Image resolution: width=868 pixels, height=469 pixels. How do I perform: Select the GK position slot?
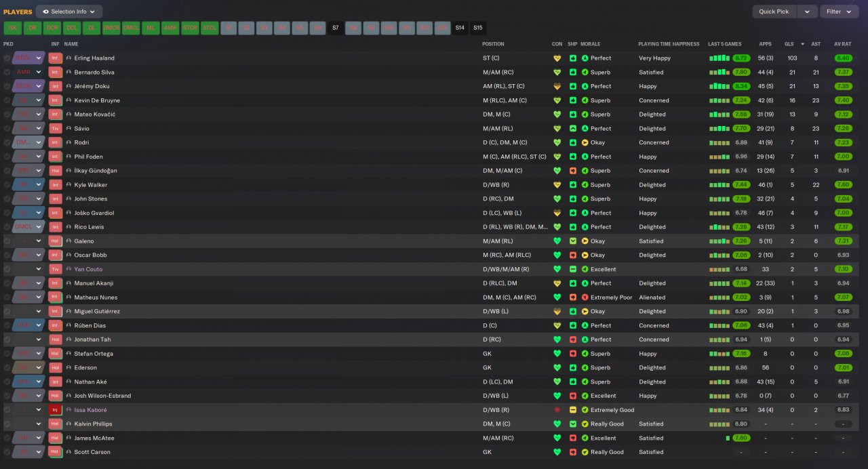[x=13, y=28]
